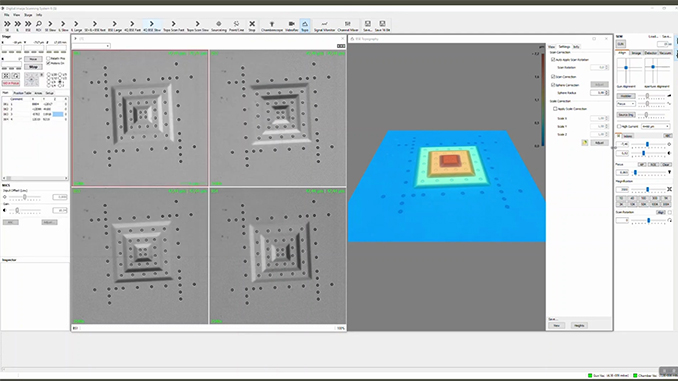
Task: Open the Stage menu
Action: (x=28, y=15)
